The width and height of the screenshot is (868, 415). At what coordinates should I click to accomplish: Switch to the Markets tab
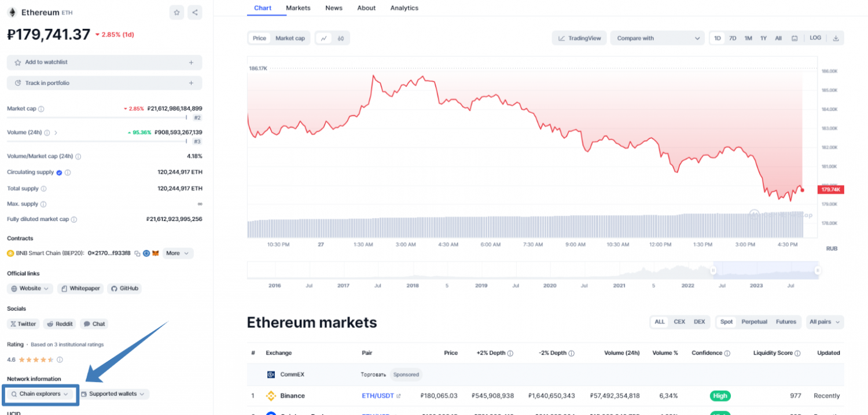coord(298,8)
